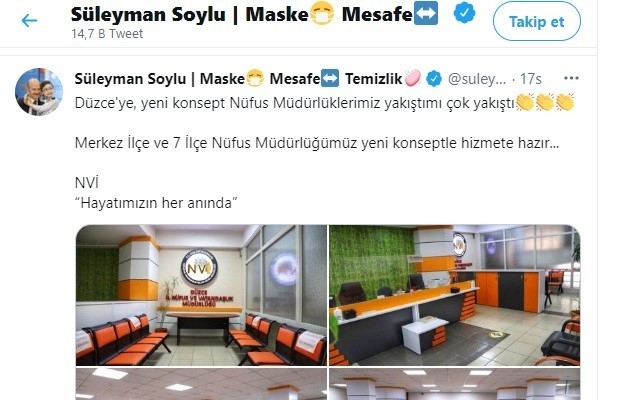Click the left-right arrow emoji in the header
The height and width of the screenshot is (400, 621).
(426, 13)
